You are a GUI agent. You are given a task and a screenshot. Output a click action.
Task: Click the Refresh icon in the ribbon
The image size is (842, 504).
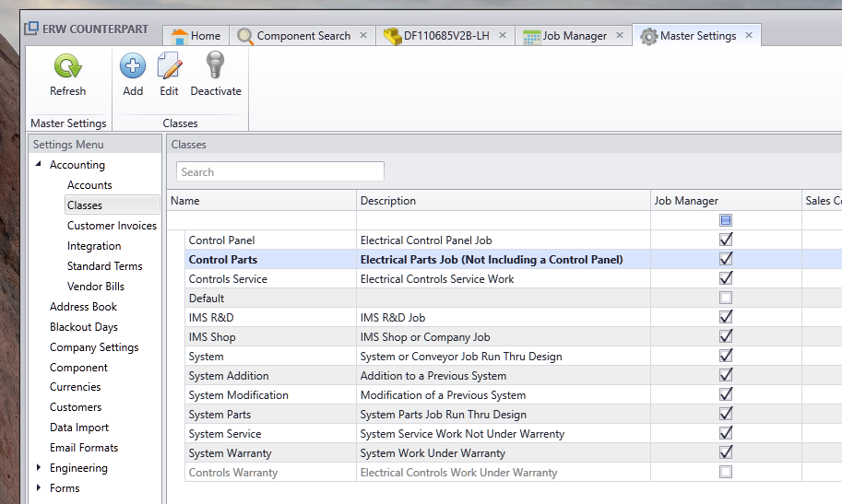coord(67,66)
